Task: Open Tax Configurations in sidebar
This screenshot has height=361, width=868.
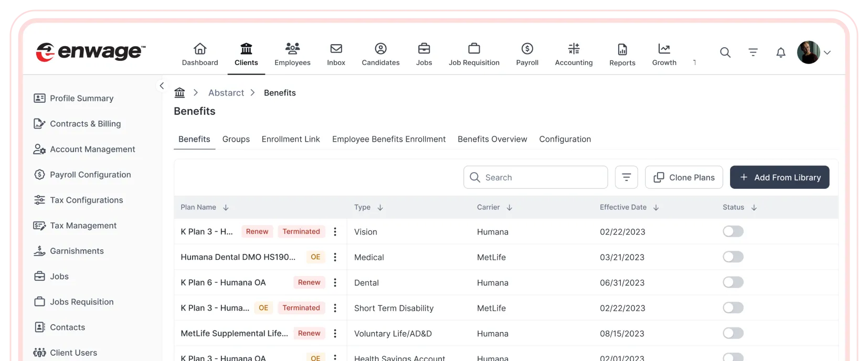Action: (x=78, y=200)
